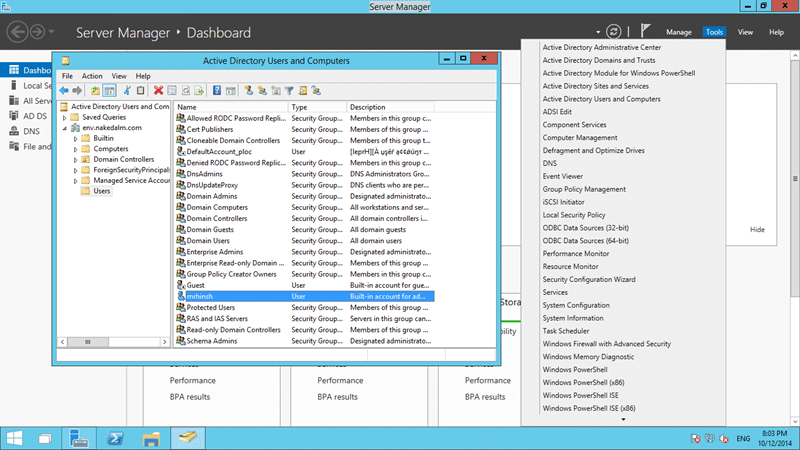The width and height of the screenshot is (800, 450).
Task: Click the Up one level folder icon
Action: 95,91
